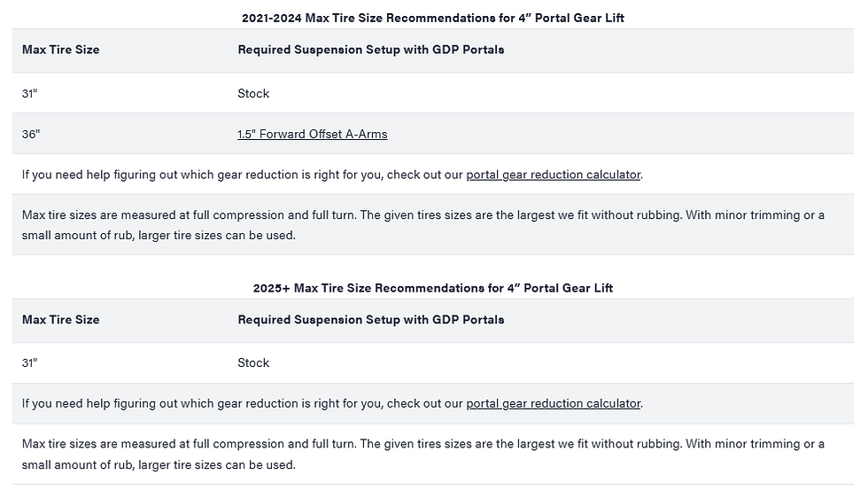Click the 31" cell in 2021-2024 table
This screenshot has width=868, height=498.
[30, 94]
